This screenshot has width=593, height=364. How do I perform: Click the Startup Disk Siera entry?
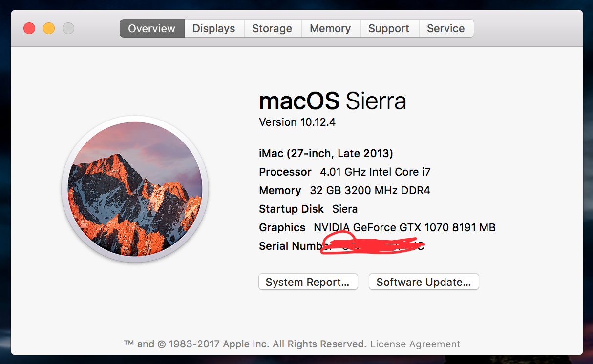click(x=308, y=209)
